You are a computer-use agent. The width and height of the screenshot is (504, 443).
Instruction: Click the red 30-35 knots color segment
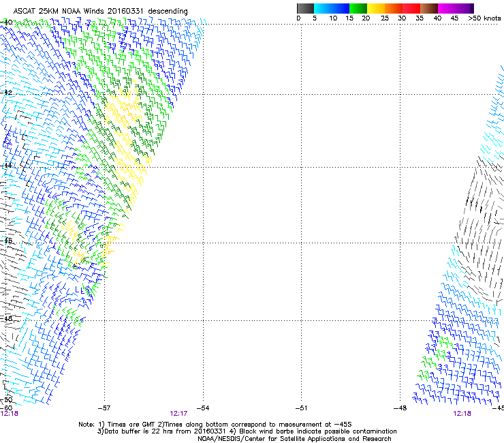coord(411,8)
